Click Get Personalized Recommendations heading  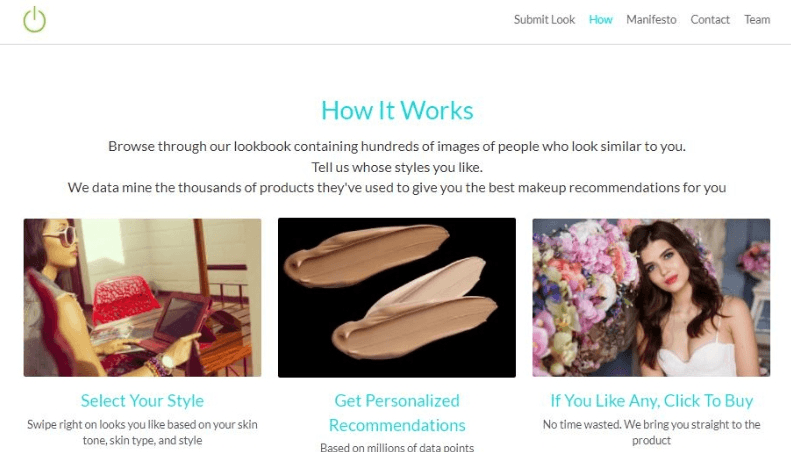397,413
